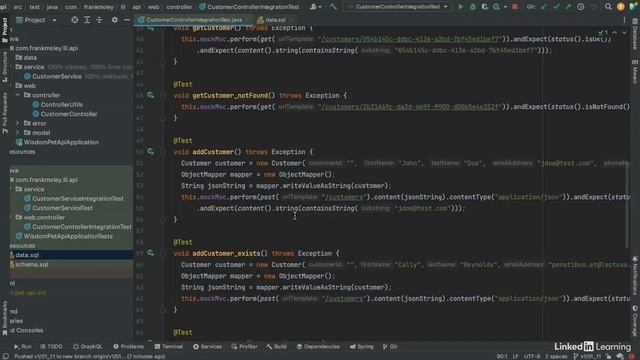Select WisdomPetApiApplication in project tree
640x360 pixels.
pyautogui.click(x=61, y=142)
